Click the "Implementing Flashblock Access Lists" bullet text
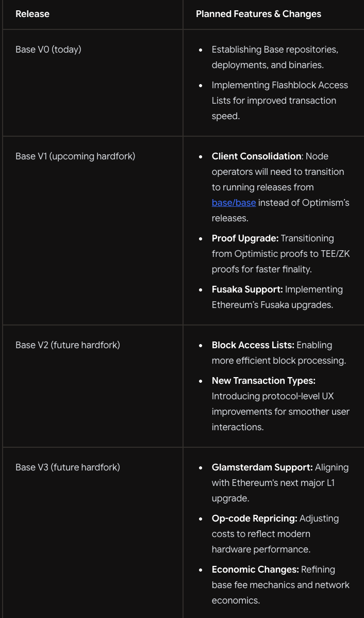364x618 pixels. [x=279, y=85]
